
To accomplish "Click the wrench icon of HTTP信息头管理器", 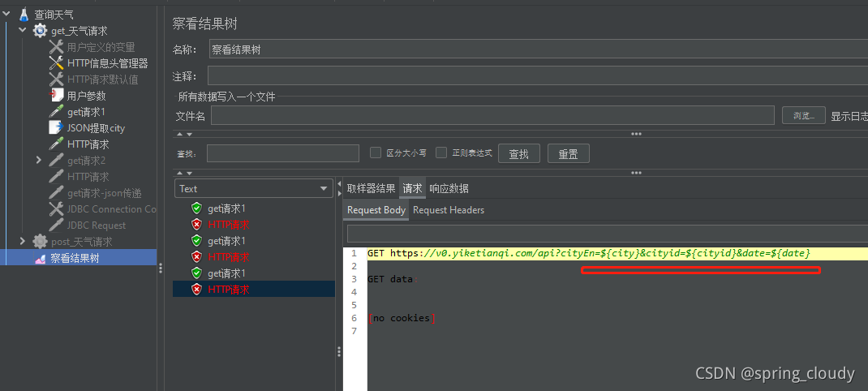I will (57, 63).
